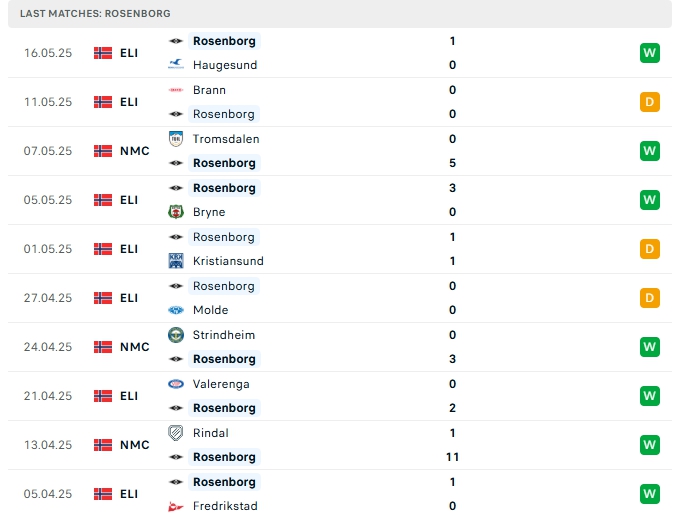
Task: Click the Bryne club badge
Action: [x=176, y=212]
